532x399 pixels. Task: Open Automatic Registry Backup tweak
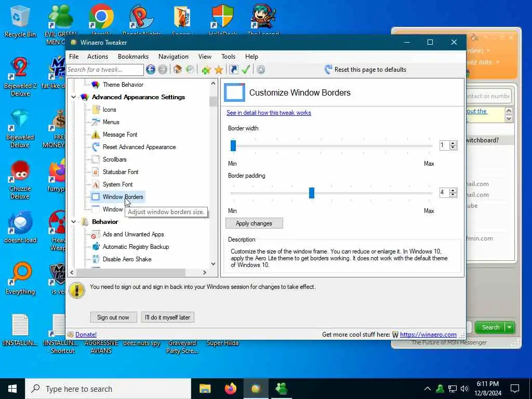coord(136,247)
